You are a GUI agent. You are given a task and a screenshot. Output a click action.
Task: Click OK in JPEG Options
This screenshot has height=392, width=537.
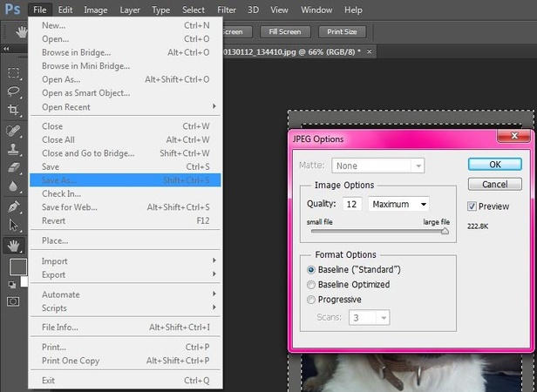coord(495,165)
